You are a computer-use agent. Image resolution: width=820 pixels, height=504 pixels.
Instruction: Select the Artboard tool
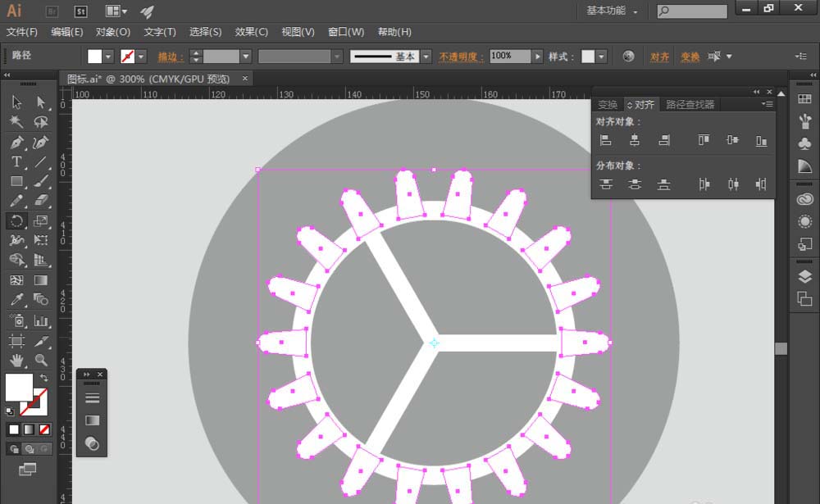click(16, 341)
